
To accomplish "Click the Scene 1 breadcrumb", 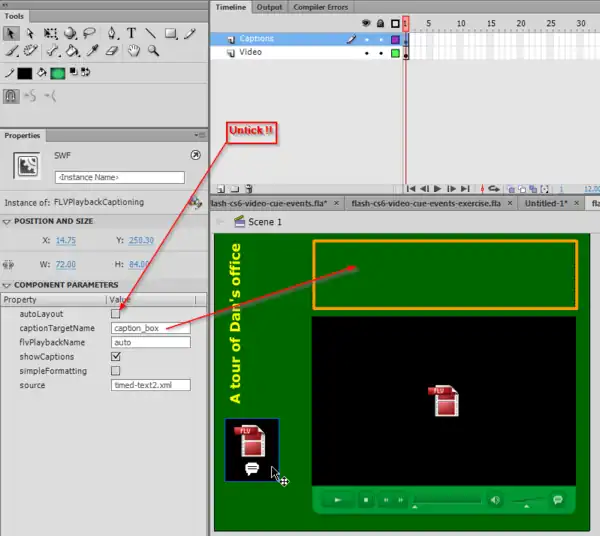I will [x=264, y=222].
